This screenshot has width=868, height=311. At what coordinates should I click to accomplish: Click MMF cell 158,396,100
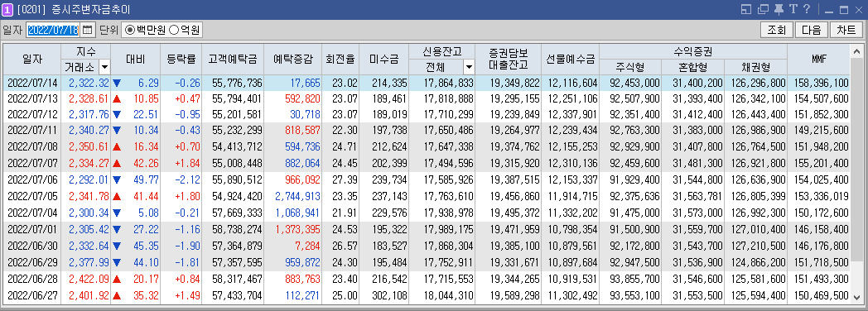click(821, 84)
